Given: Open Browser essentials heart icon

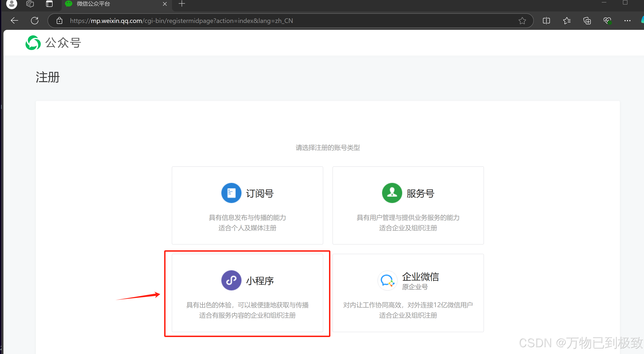Looking at the screenshot, I should pyautogui.click(x=607, y=20).
